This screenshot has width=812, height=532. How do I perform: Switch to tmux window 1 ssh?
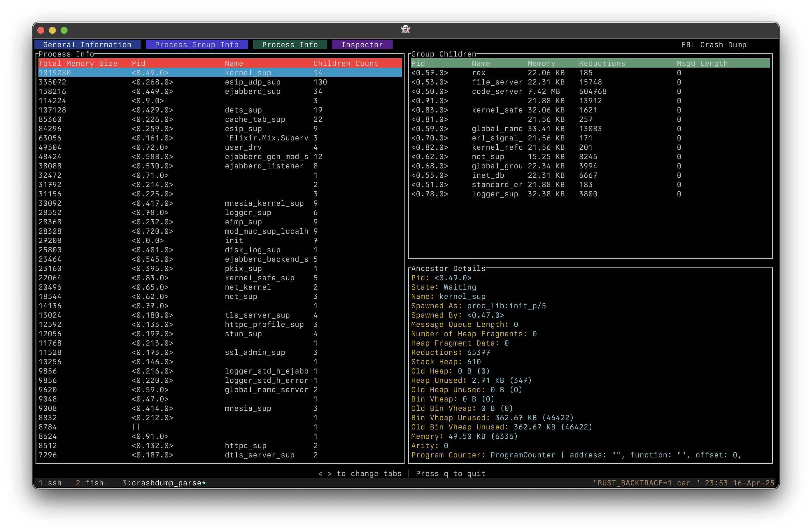pos(50,483)
